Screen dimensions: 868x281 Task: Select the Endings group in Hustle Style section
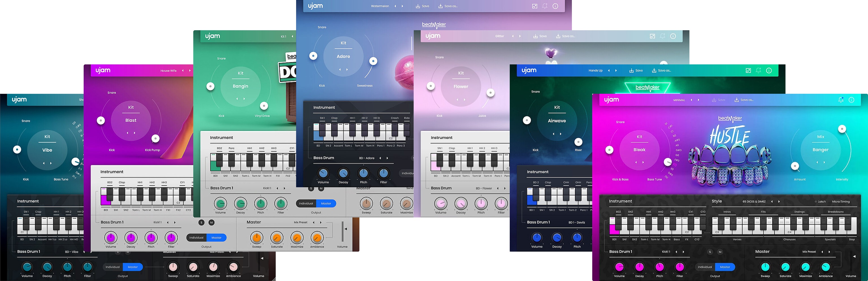800,212
